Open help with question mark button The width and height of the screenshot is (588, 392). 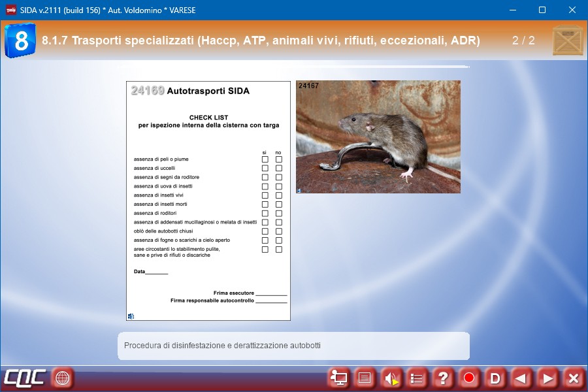pos(443,378)
